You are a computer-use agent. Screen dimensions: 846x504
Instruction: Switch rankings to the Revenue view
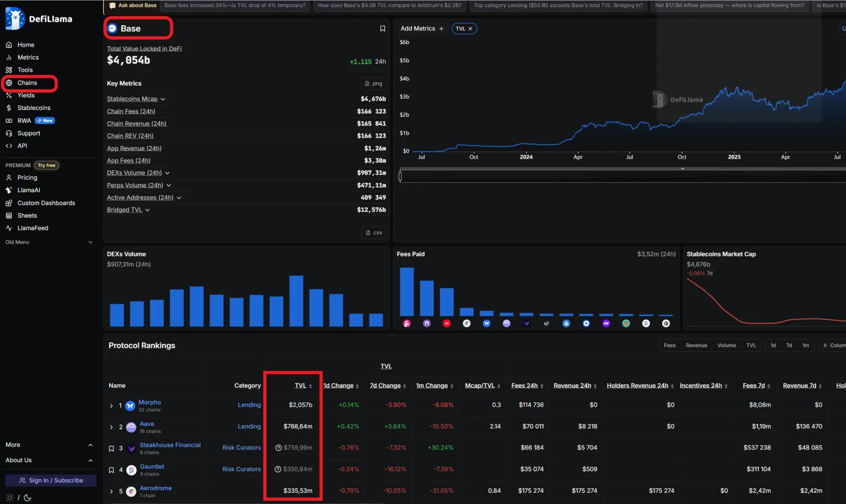point(697,345)
